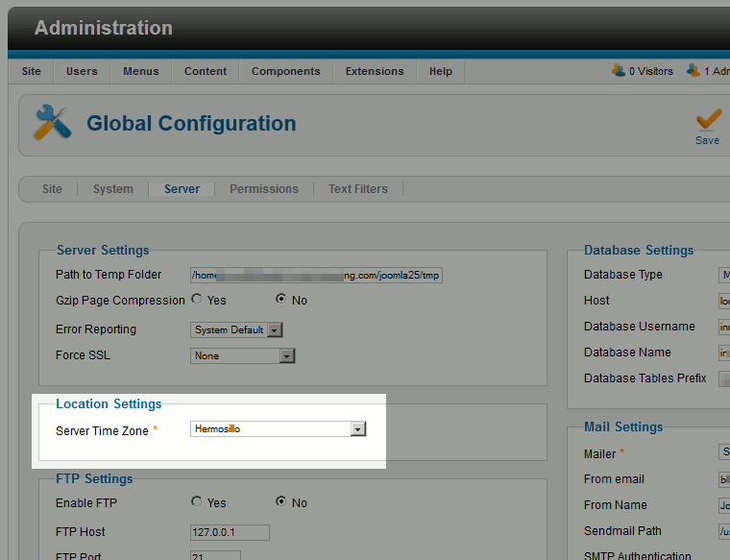Image resolution: width=730 pixels, height=560 pixels.
Task: Expand the Server Time Zone dropdown
Action: (358, 429)
